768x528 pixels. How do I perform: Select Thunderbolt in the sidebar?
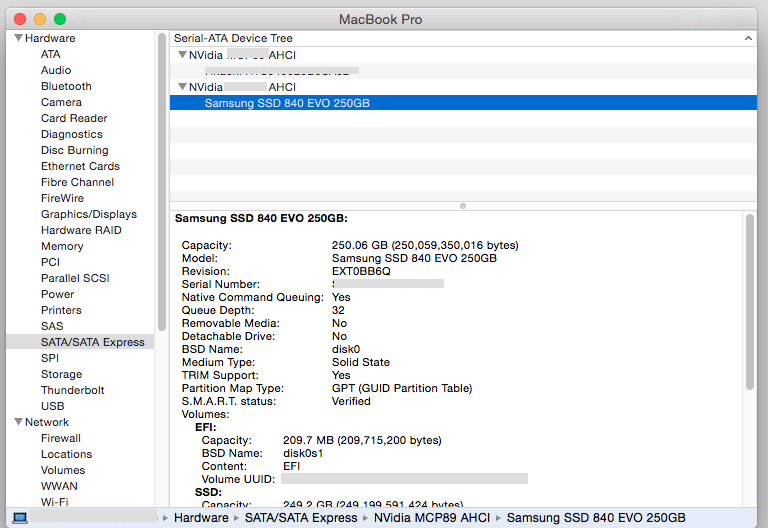click(x=72, y=390)
